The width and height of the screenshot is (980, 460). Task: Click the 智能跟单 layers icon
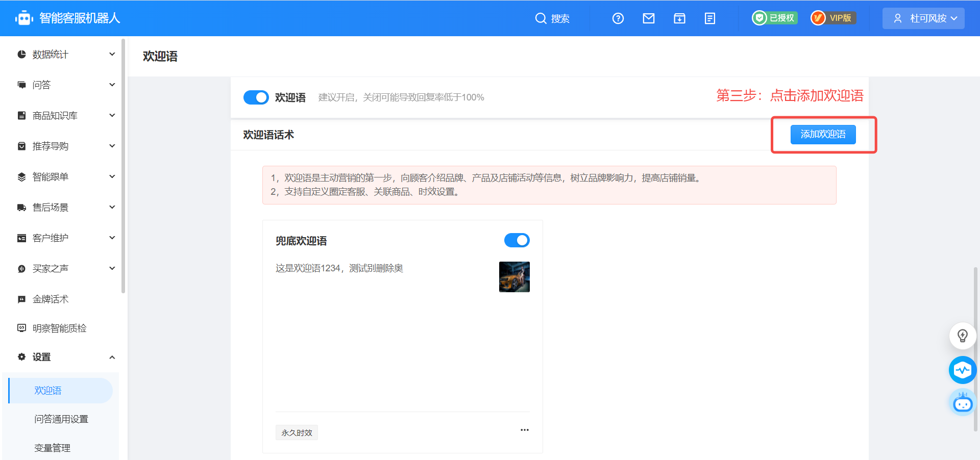pyautogui.click(x=21, y=176)
